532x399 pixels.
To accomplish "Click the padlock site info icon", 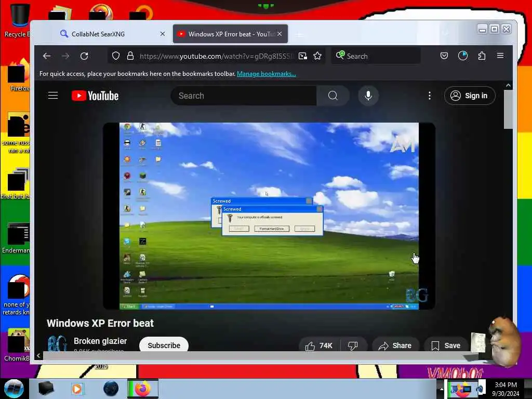I will [130, 56].
